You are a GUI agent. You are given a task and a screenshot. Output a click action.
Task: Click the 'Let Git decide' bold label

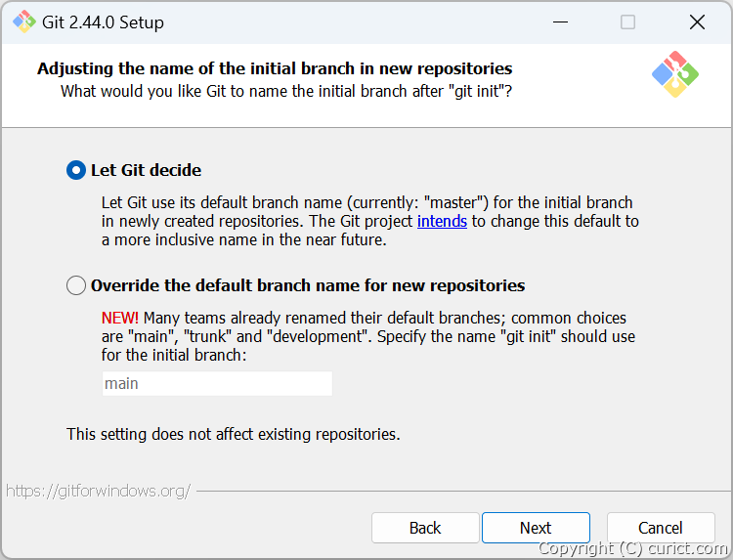coord(146,170)
